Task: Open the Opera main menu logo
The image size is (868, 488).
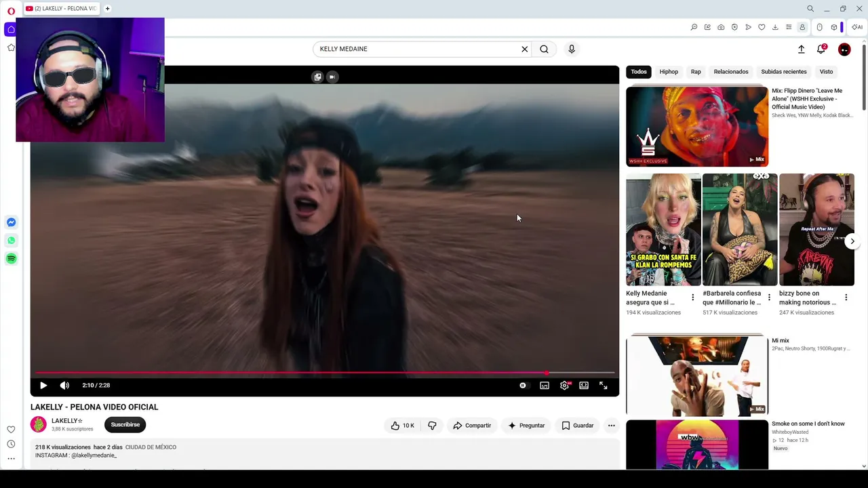Action: (x=11, y=11)
